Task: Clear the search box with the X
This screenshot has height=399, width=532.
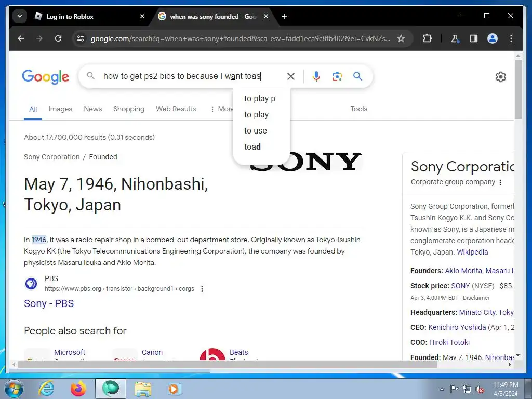Action: click(291, 76)
